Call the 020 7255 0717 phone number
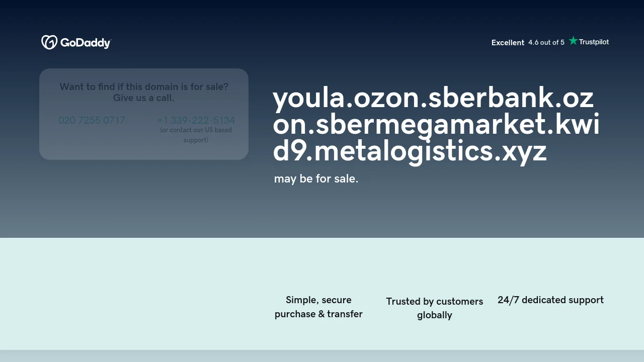The height and width of the screenshot is (362, 644). [92, 120]
